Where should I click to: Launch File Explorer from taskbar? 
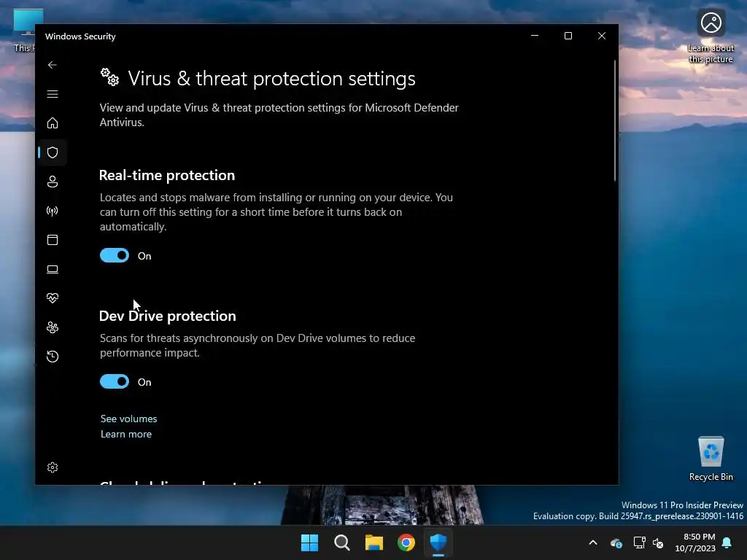point(374,542)
